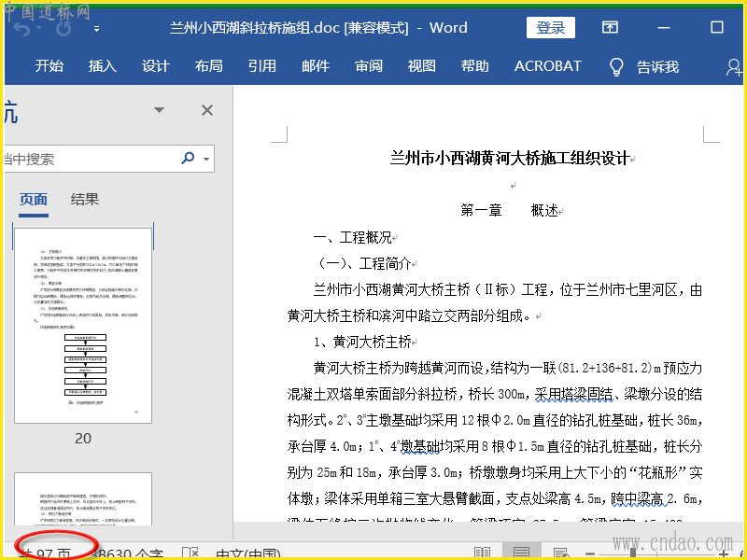This screenshot has height=560, width=747.
Task: Click the spelling check book icon
Action: [190, 553]
